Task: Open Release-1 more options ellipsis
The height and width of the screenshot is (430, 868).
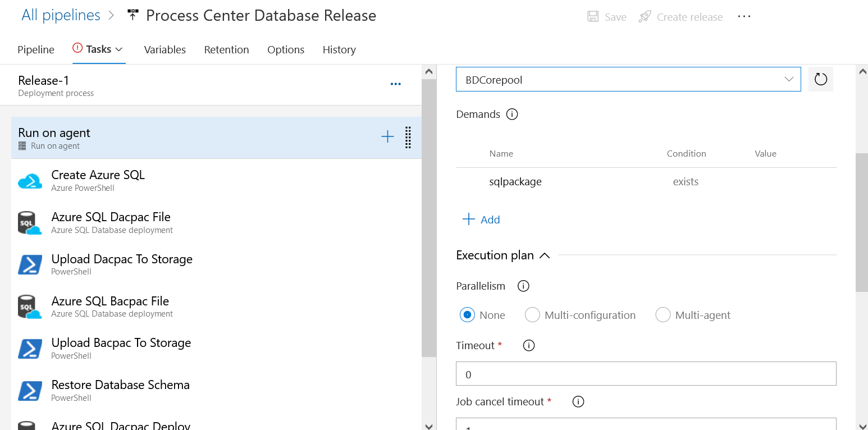Action: click(396, 84)
